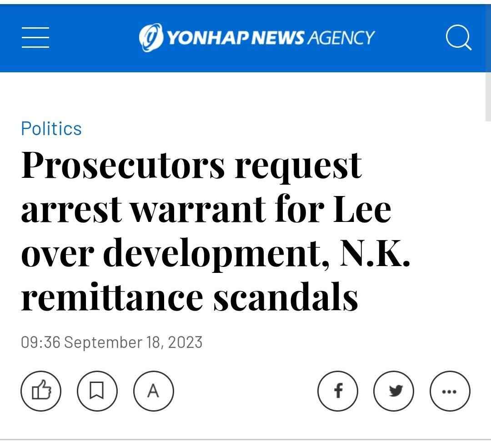The image size is (491, 448).
Task: Click the 09:36 publication time
Action: pyautogui.click(x=40, y=342)
